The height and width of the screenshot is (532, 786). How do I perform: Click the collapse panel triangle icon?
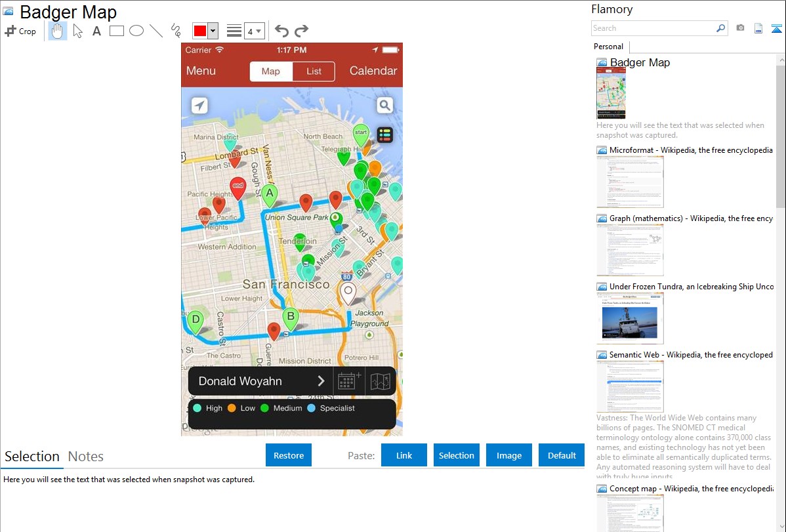(x=777, y=28)
